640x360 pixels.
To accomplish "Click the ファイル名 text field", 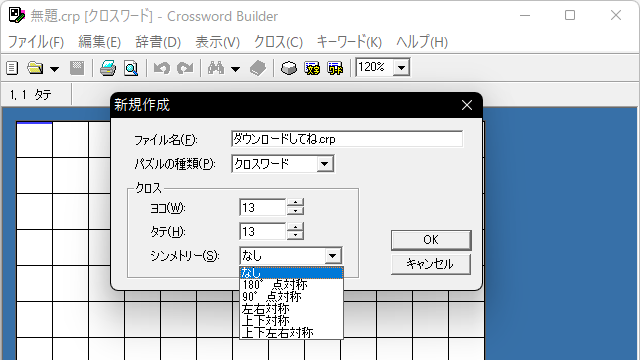I will click(x=347, y=139).
